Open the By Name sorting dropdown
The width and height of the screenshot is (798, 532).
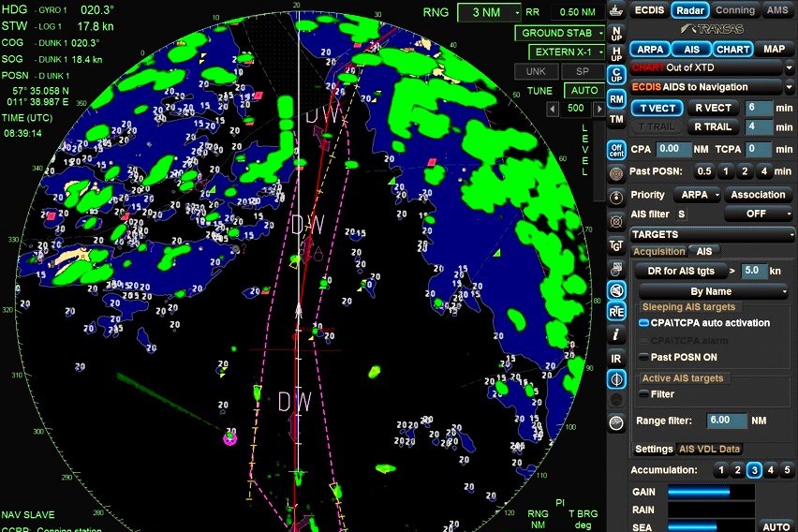[712, 291]
